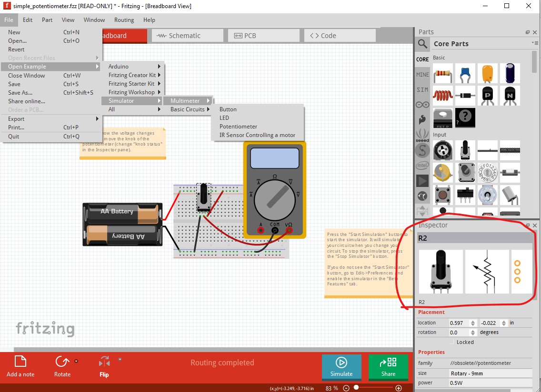Select IR Sensor Controlling a motor example
Screen dimensions: 541x392
pos(257,135)
